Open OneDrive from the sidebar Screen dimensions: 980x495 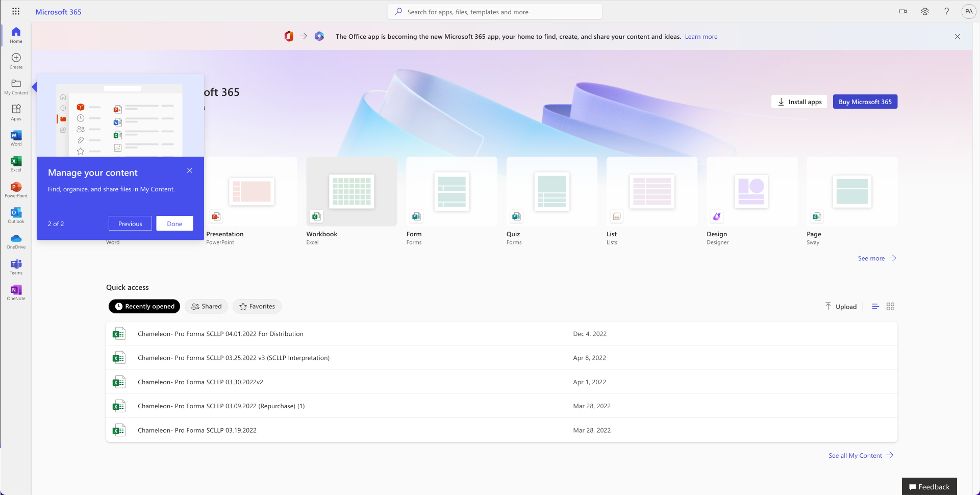click(x=16, y=241)
